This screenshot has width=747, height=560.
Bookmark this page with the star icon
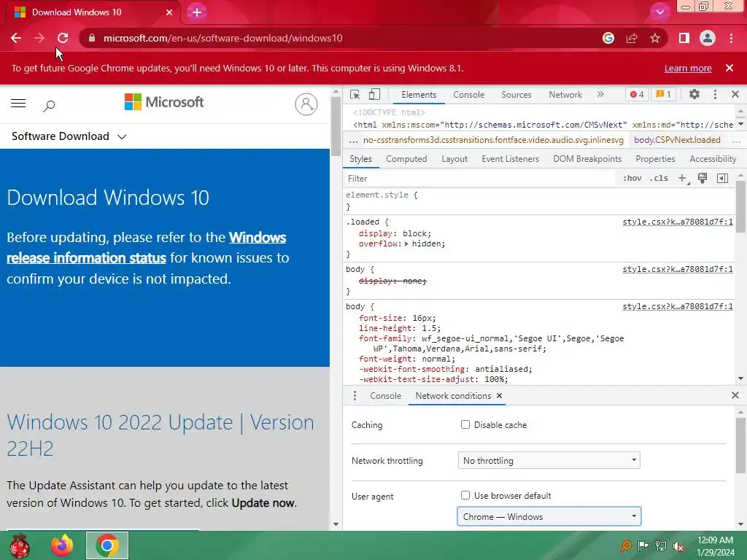tap(655, 38)
